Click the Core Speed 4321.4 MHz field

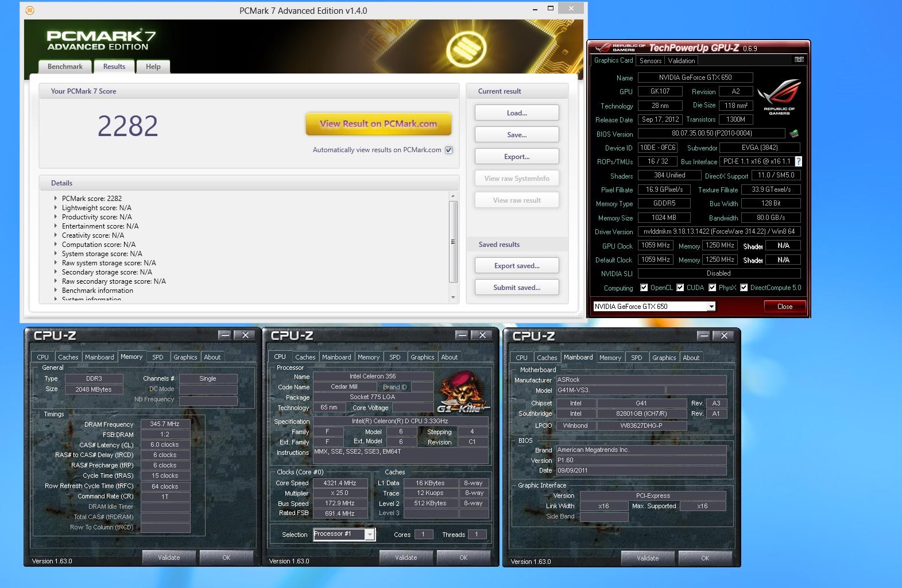340,483
